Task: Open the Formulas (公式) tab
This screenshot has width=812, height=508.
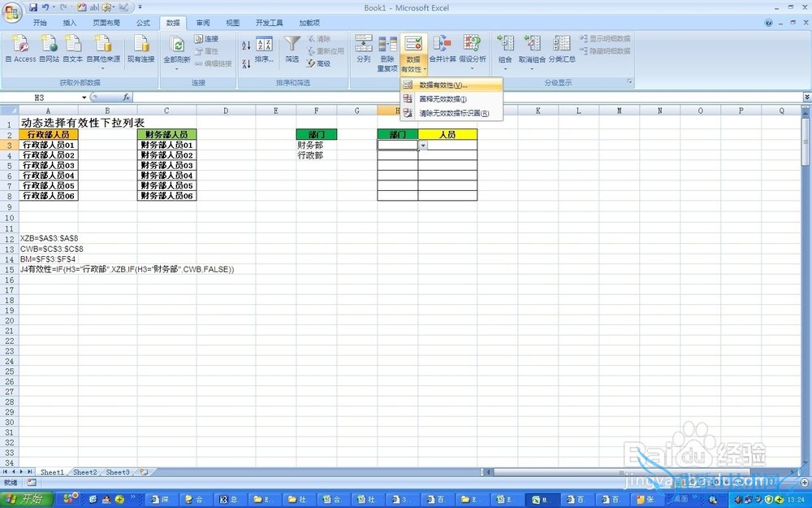Action: pyautogui.click(x=143, y=23)
